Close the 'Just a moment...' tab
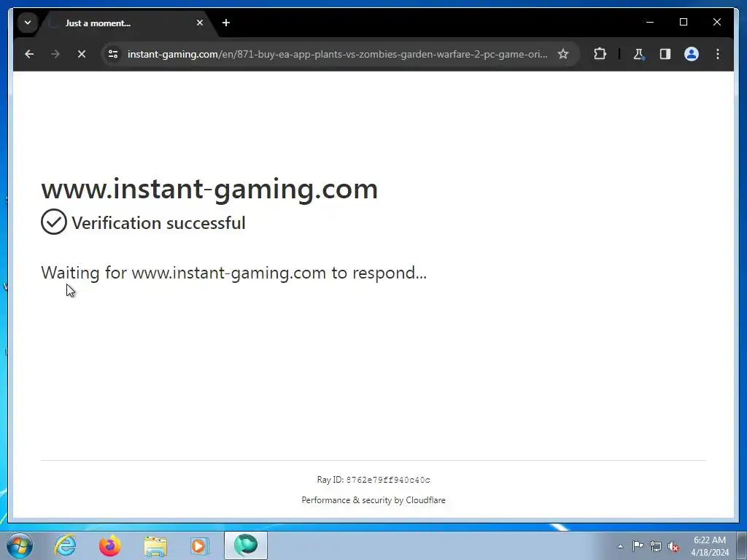This screenshot has height=560, width=747. (x=200, y=23)
